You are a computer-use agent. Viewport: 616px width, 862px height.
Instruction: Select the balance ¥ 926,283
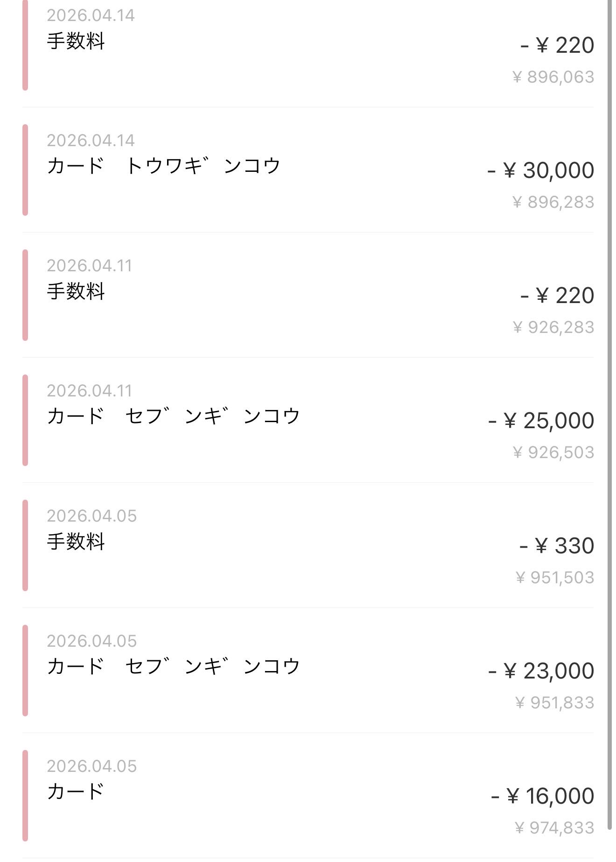click(x=553, y=327)
